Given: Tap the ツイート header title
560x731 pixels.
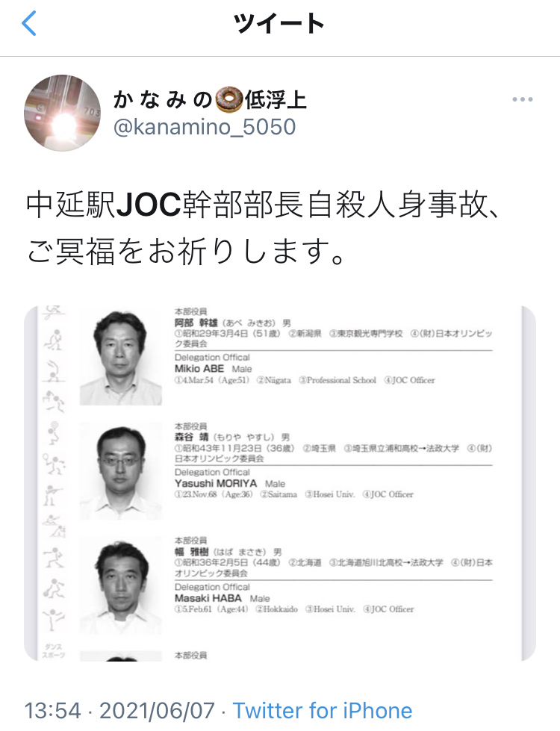Looking at the screenshot, I should [279, 23].
